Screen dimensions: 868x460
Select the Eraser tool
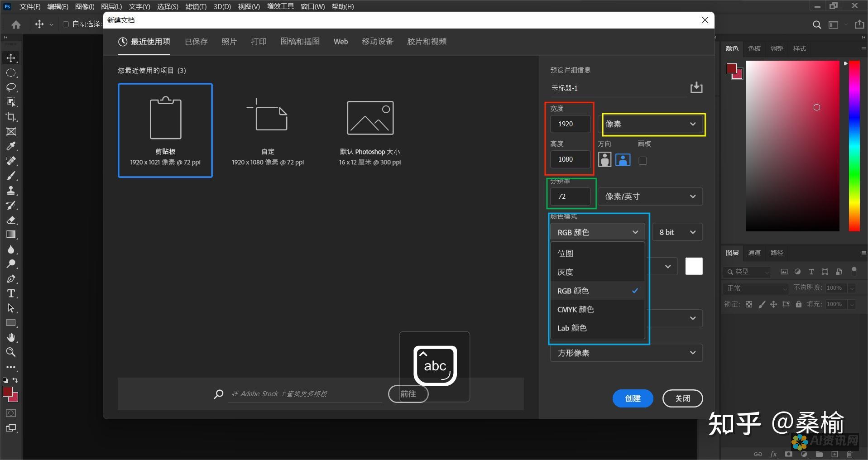click(11, 220)
